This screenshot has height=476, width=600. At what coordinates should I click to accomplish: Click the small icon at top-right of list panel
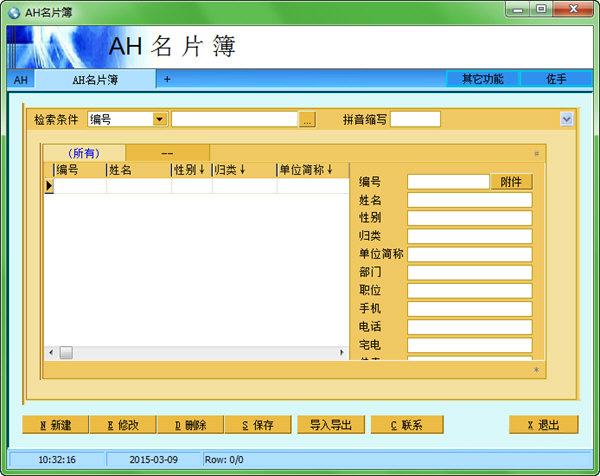coord(536,154)
